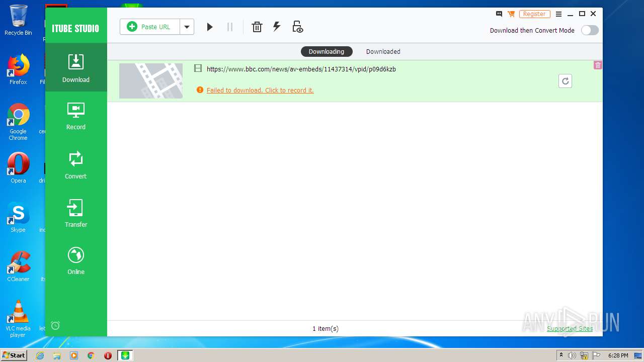Click the Windows Start button
Image resolution: width=644 pixels, height=362 pixels.
click(14, 355)
